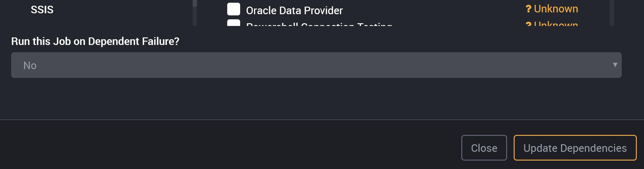Image resolution: width=644 pixels, height=169 pixels.
Task: Open the Run this Job on Dependent Failure dropdown
Action: tap(316, 65)
